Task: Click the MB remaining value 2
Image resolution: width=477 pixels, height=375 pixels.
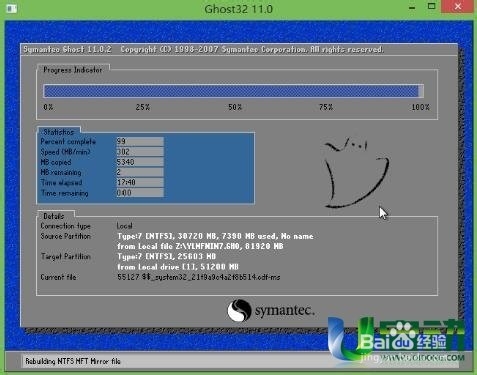Action: pos(140,172)
